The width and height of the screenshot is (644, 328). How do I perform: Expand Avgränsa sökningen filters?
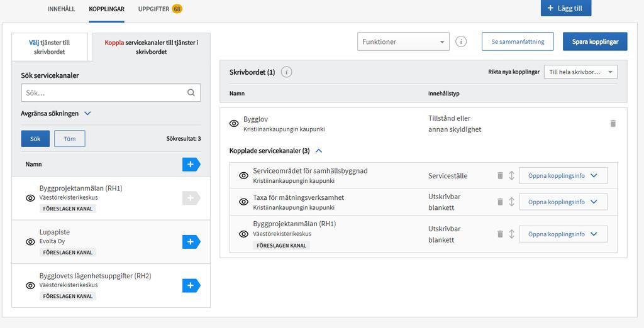tap(56, 113)
